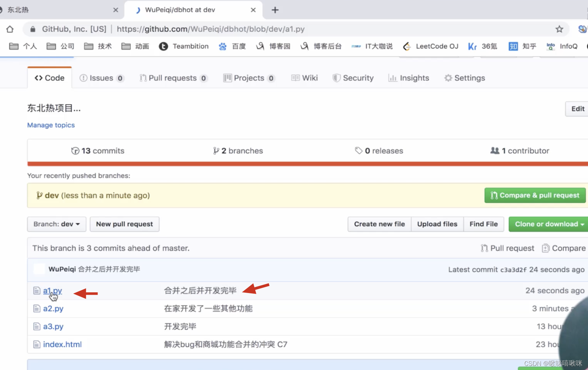Expand Clone or download dropdown
This screenshot has height=370, width=588.
pyautogui.click(x=549, y=224)
